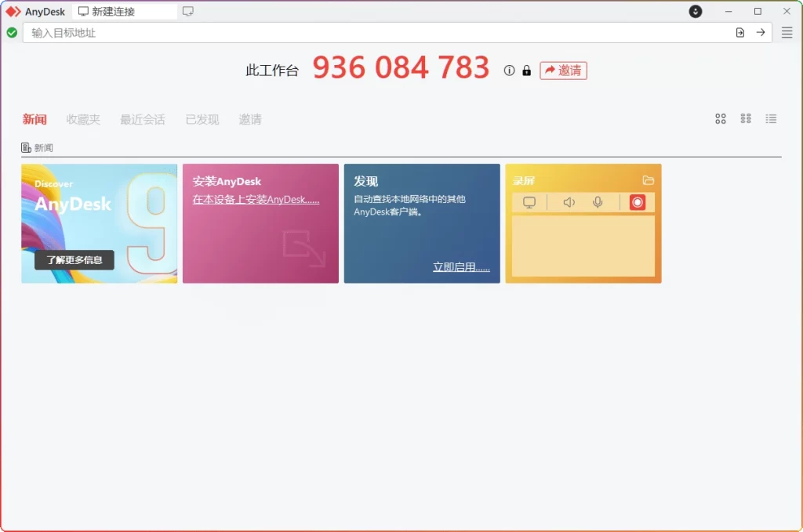Switch to large tile view
Viewport: 803px width, 532px height.
point(721,118)
